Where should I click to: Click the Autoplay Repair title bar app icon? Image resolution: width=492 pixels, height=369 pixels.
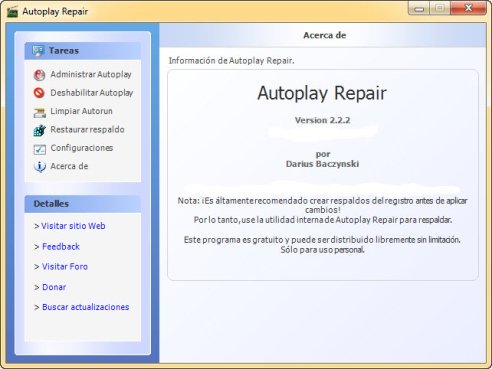click(12, 12)
